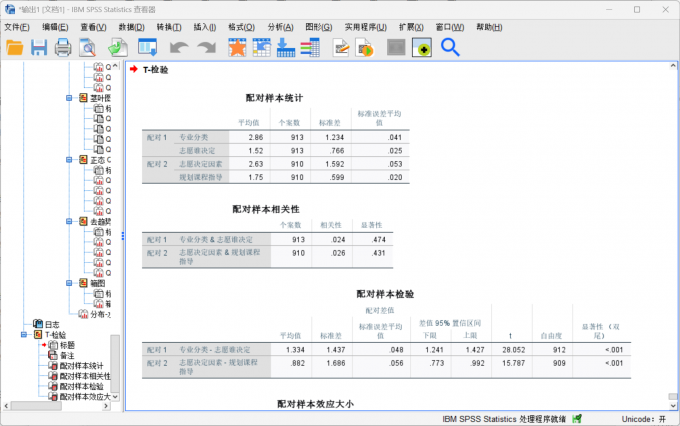The width and height of the screenshot is (680, 426).
Task: Click the 备注 notes icon in outline
Action: (53, 355)
